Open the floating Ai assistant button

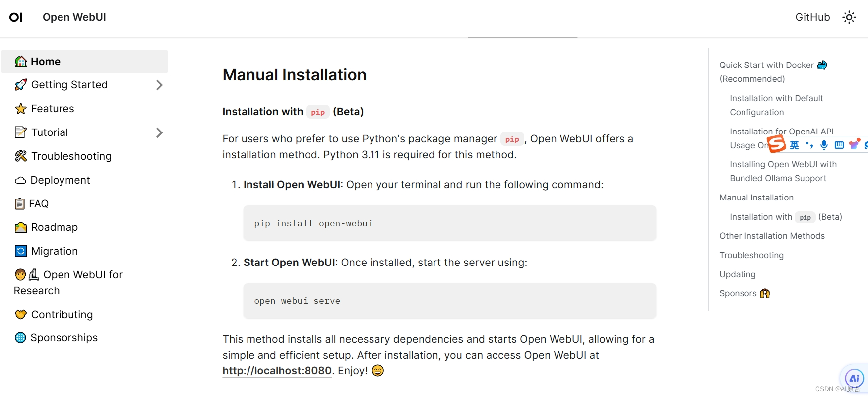(x=854, y=378)
